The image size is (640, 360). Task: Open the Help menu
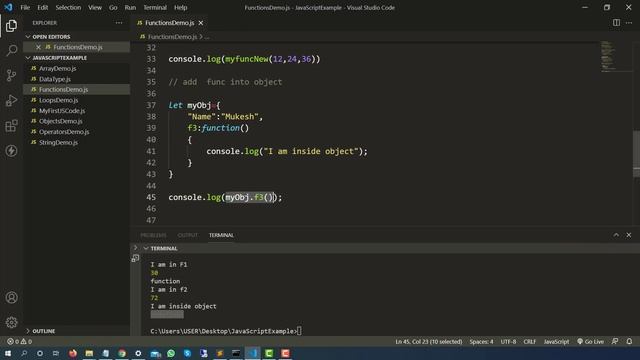180,7
